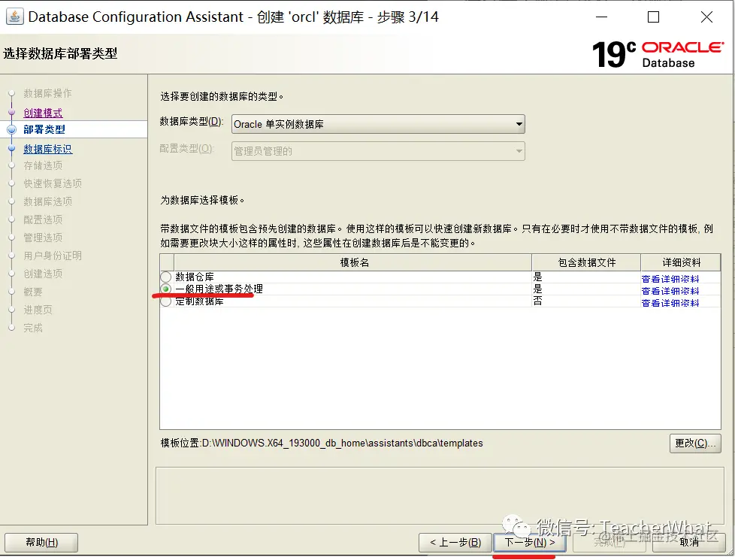View details link for 数据仓库 template
This screenshot has width=735, height=560.
click(670, 279)
